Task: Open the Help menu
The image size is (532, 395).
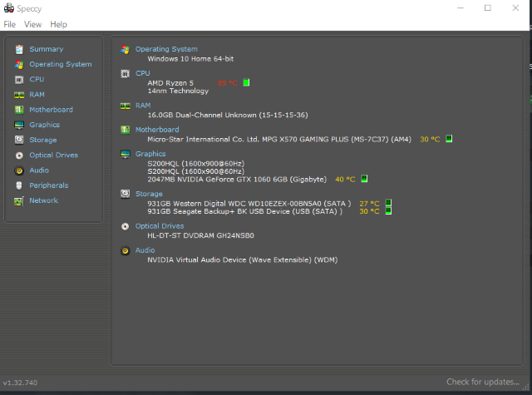Action: [x=59, y=24]
